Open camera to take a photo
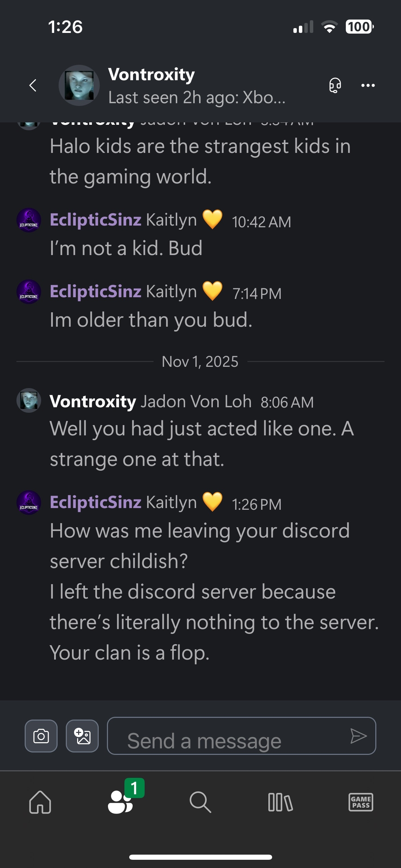The width and height of the screenshot is (401, 868). point(41,736)
